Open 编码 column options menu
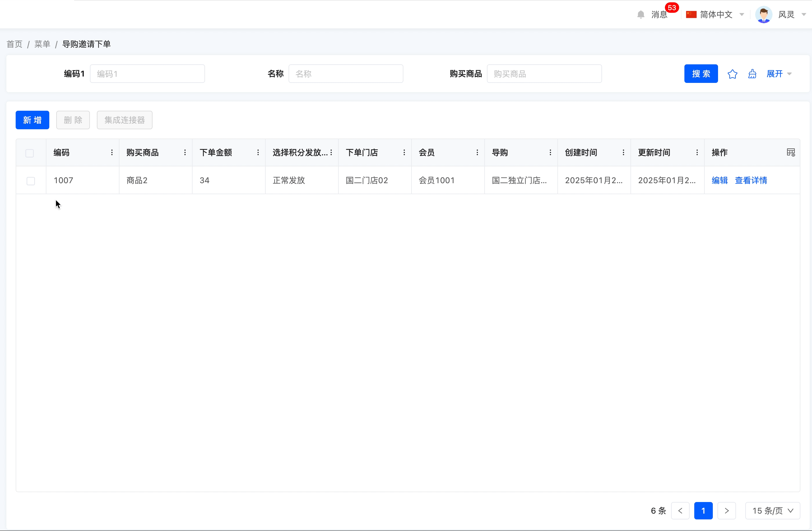 [x=112, y=152]
